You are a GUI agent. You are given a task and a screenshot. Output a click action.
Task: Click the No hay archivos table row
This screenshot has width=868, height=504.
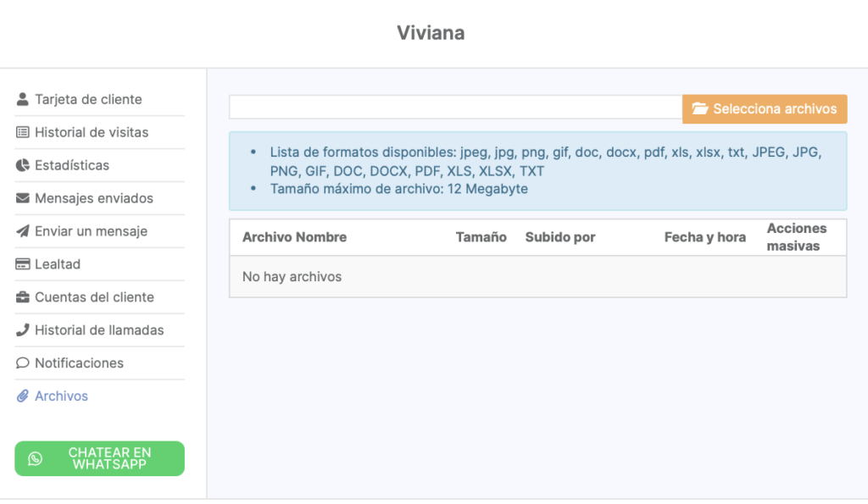tap(537, 277)
